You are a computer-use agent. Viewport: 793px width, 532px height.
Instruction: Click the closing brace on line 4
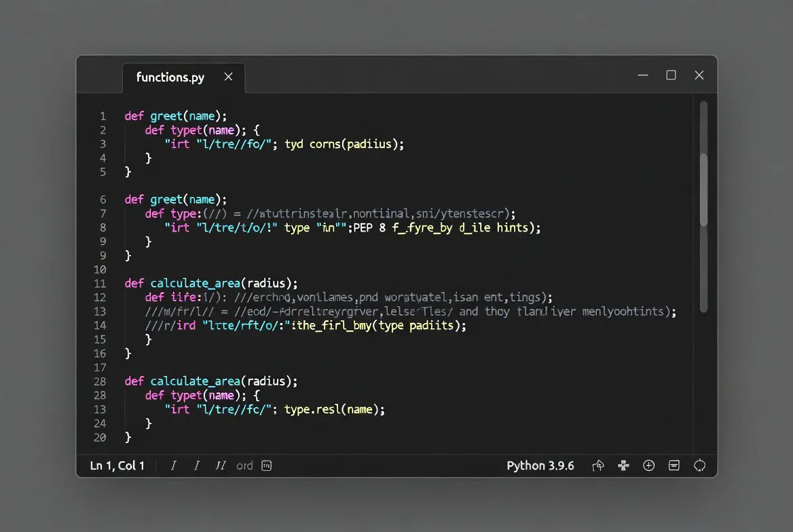pos(148,158)
